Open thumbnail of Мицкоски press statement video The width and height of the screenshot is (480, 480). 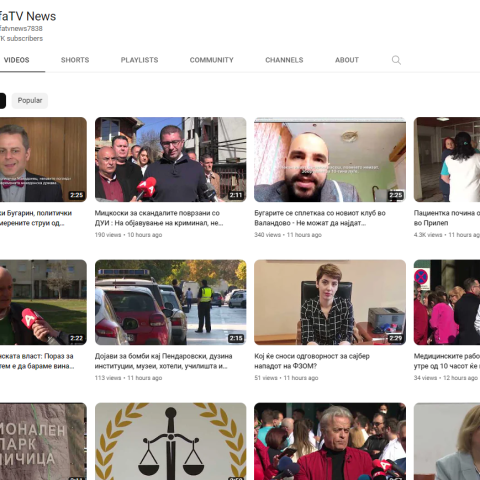tap(171, 159)
